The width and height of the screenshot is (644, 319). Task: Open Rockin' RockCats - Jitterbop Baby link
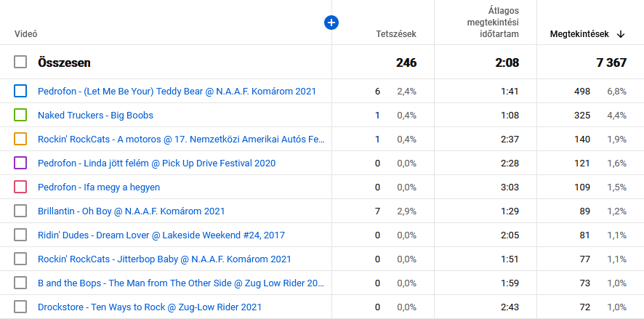click(x=164, y=259)
